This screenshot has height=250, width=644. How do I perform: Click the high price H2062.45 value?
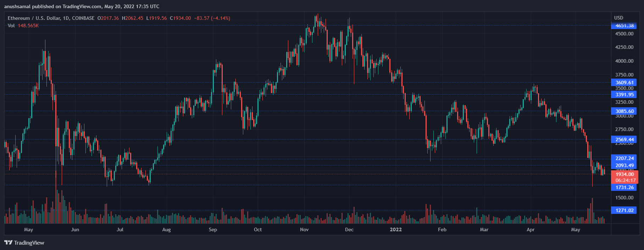click(133, 18)
